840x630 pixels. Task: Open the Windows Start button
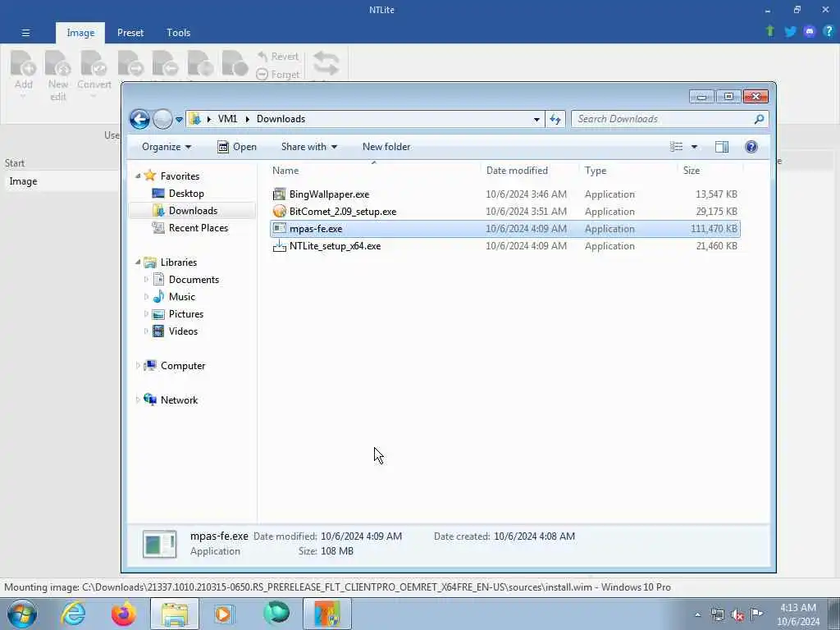[x=22, y=614]
